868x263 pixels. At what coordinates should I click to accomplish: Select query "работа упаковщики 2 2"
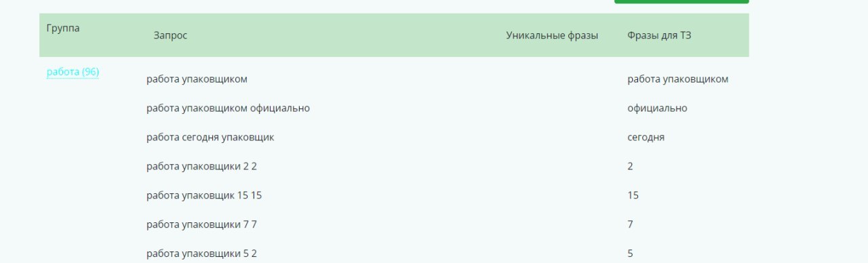click(x=201, y=167)
